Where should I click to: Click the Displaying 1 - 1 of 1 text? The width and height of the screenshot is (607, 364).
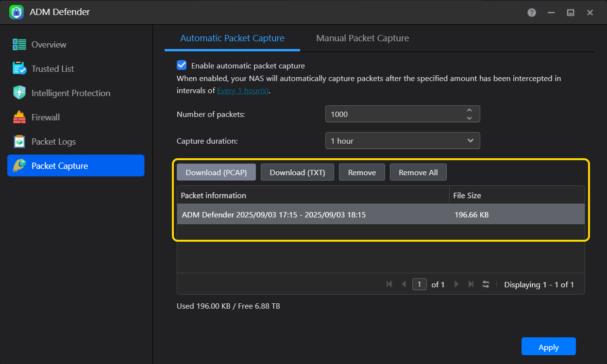539,285
